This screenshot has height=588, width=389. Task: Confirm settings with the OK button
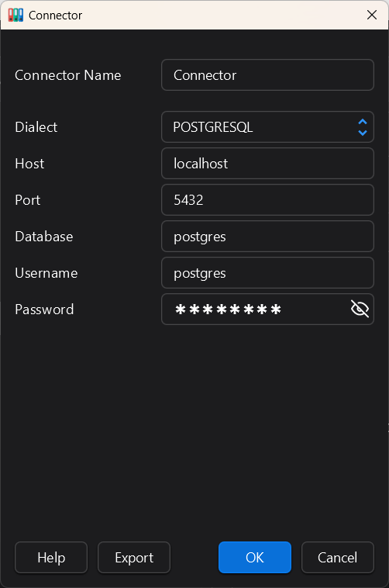click(255, 557)
